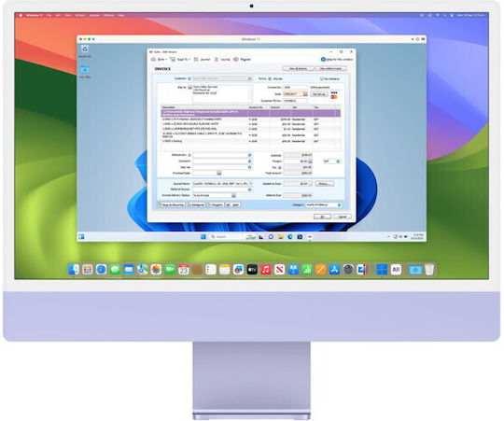Click the Save as Recurring button
Image resolution: width=504 pixels, height=421 pixels.
tap(171, 204)
